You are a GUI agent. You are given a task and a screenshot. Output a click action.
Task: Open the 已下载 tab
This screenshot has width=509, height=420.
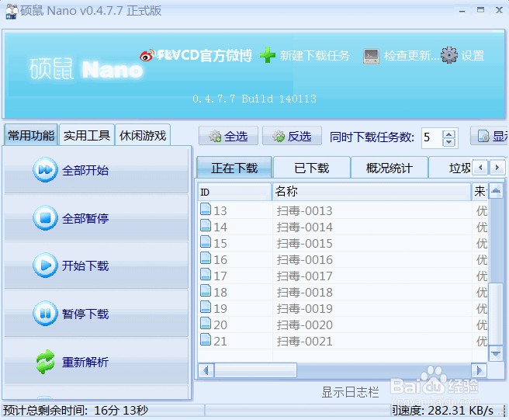point(312,168)
